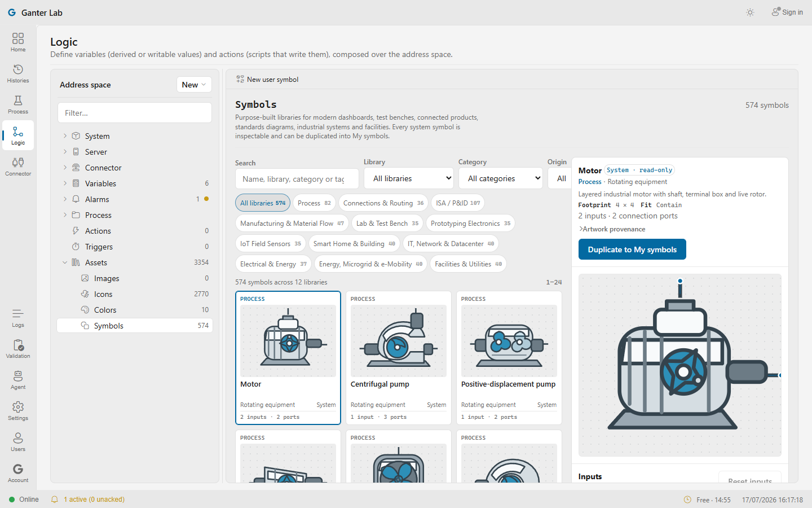Filter by 'Process 82' library chip
This screenshot has height=508, width=812.
click(314, 203)
